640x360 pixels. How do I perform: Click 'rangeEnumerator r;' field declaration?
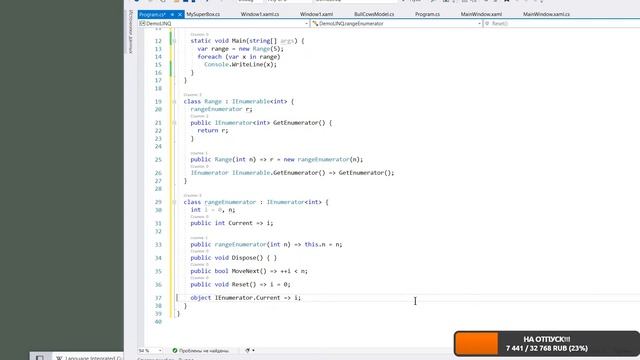[221, 109]
